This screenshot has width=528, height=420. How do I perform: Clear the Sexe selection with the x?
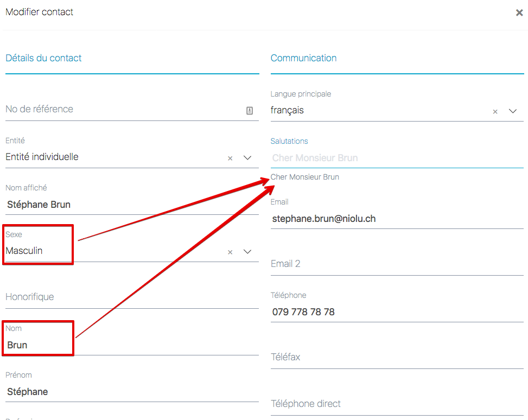click(230, 252)
